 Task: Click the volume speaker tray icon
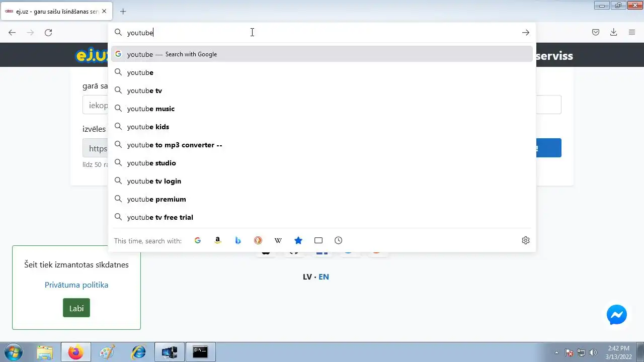[593, 352]
